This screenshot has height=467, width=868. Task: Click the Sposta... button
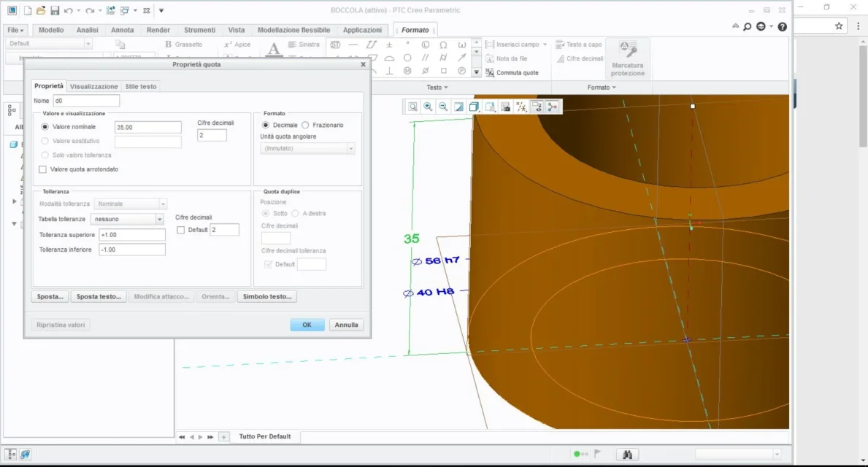(50, 296)
